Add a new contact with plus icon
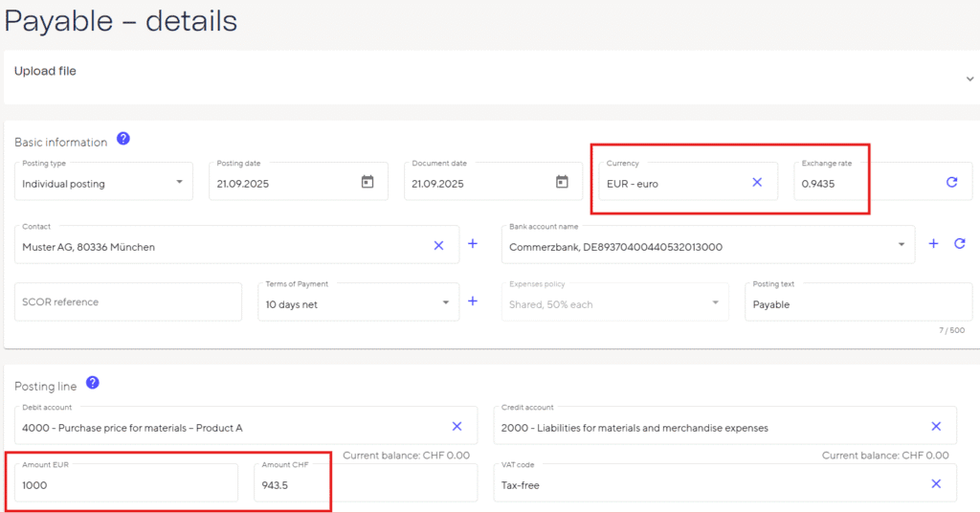 [472, 245]
